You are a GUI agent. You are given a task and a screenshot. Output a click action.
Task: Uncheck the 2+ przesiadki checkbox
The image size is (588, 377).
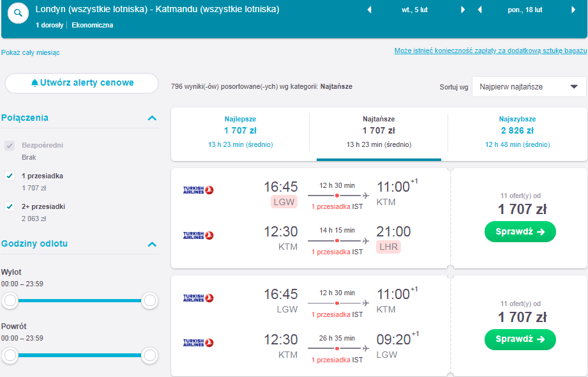[x=10, y=206]
